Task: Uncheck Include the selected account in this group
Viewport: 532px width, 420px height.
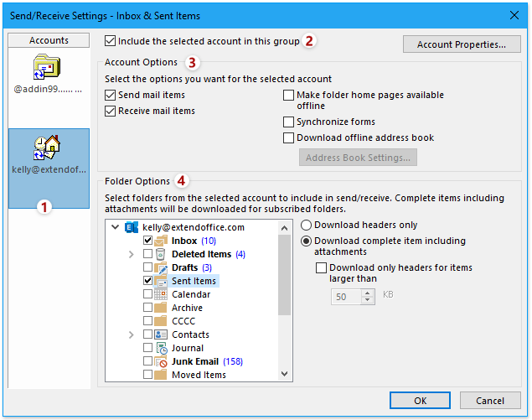Action: click(x=111, y=40)
